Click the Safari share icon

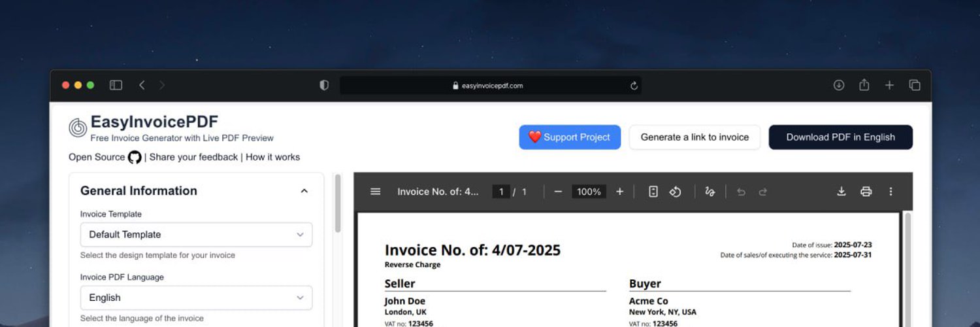click(864, 85)
